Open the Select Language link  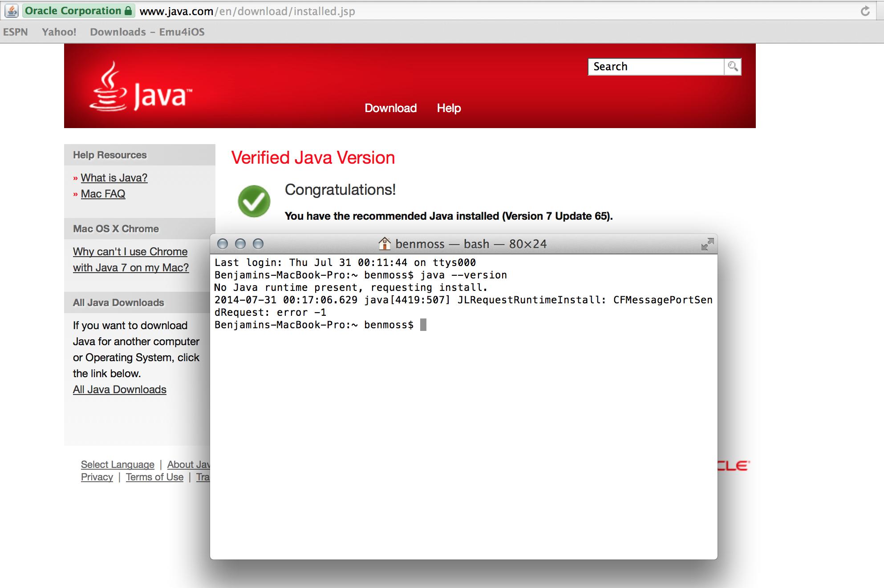point(118,464)
